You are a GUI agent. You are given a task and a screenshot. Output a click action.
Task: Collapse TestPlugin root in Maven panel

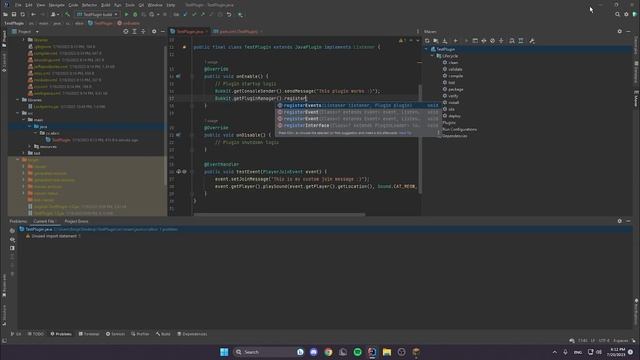tap(427, 49)
